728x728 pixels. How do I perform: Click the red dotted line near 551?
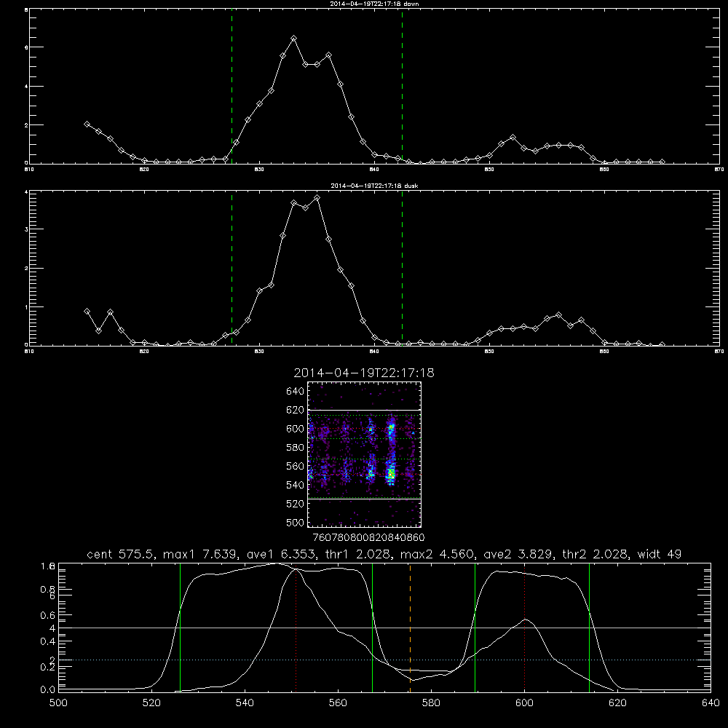pyautogui.click(x=296, y=628)
